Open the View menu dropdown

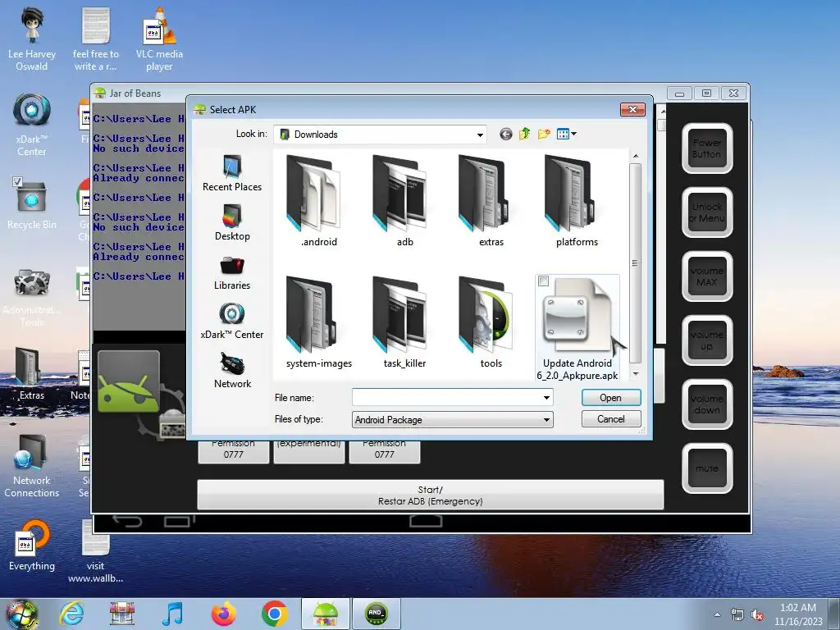tap(566, 134)
